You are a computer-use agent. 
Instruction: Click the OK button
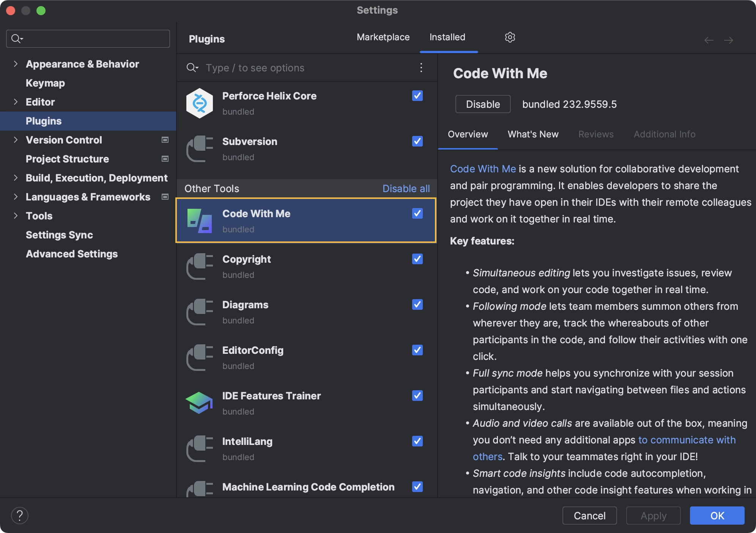717,516
